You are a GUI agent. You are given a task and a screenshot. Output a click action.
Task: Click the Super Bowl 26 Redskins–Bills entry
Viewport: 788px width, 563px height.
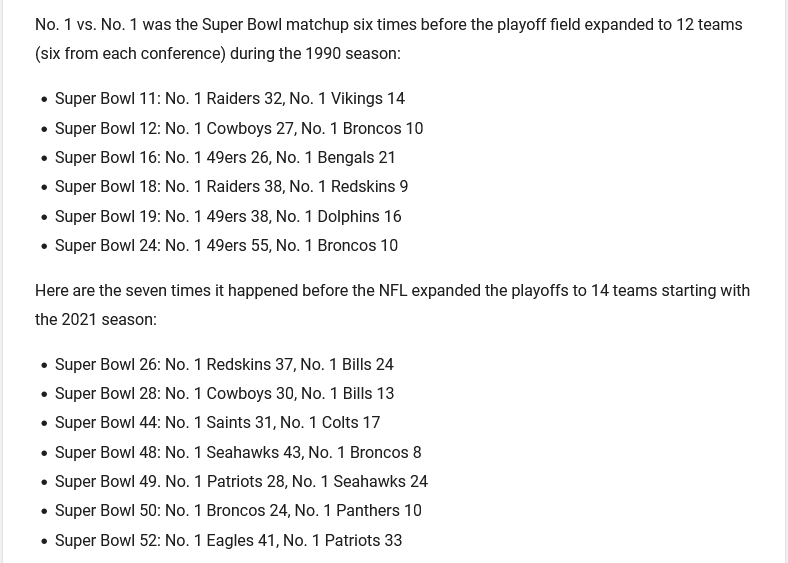click(224, 364)
